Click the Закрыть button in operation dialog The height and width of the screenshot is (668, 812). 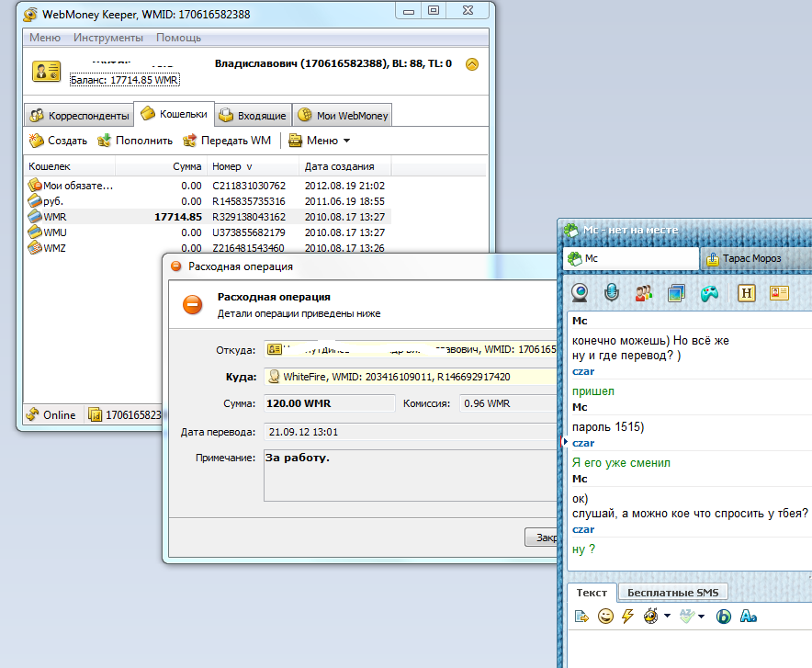[x=542, y=538]
